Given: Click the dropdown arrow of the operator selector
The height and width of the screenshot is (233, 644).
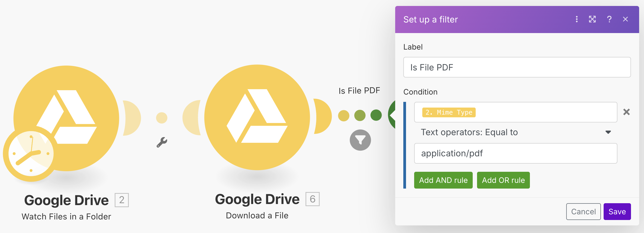Looking at the screenshot, I should coord(608,132).
